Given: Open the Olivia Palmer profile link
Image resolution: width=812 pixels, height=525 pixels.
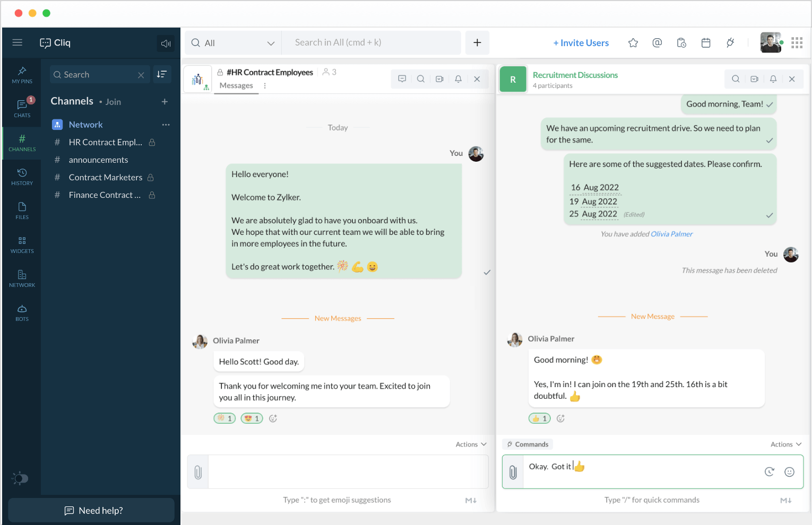Looking at the screenshot, I should coord(671,234).
